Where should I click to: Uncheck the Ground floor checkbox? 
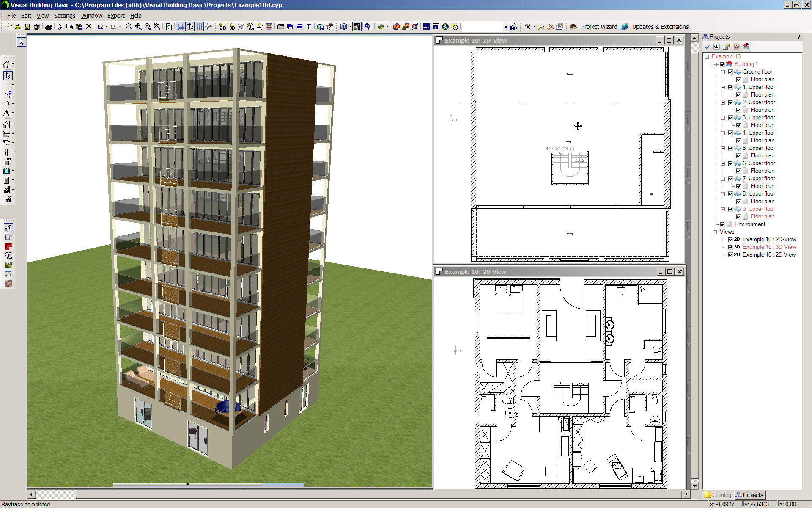point(731,72)
